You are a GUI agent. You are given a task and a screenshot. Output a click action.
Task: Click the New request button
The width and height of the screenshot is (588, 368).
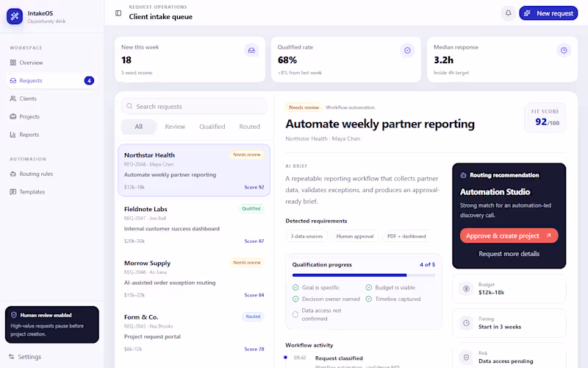548,13
